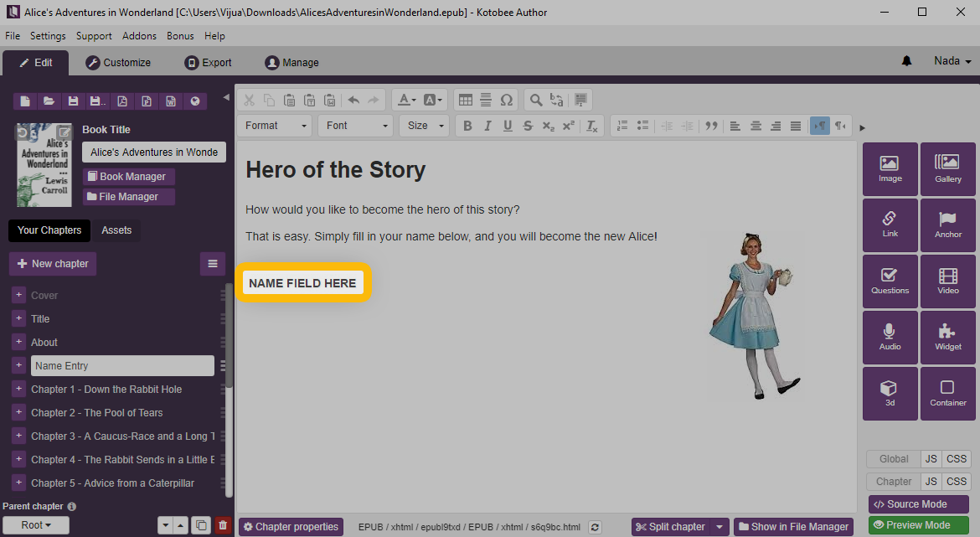Click the Book Manager button

point(129,177)
